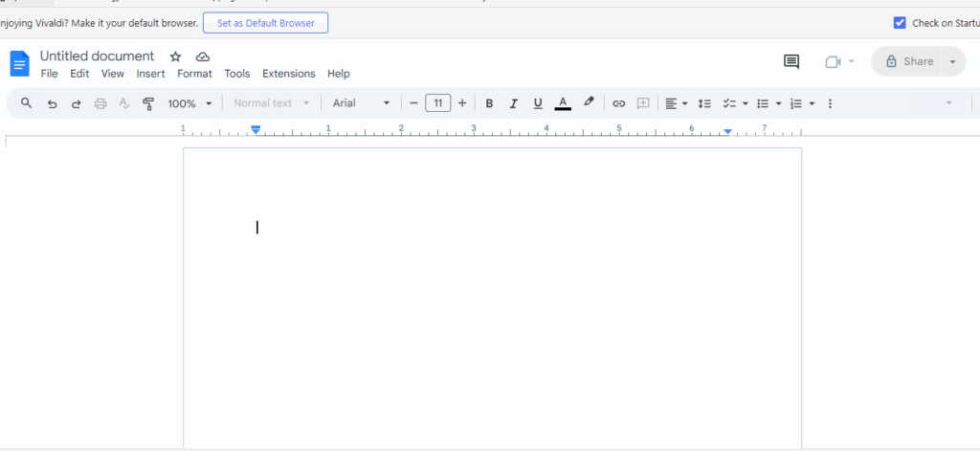Viewport: 980px width, 451px height.
Task: Click the paint format roller icon
Action: coord(148,103)
